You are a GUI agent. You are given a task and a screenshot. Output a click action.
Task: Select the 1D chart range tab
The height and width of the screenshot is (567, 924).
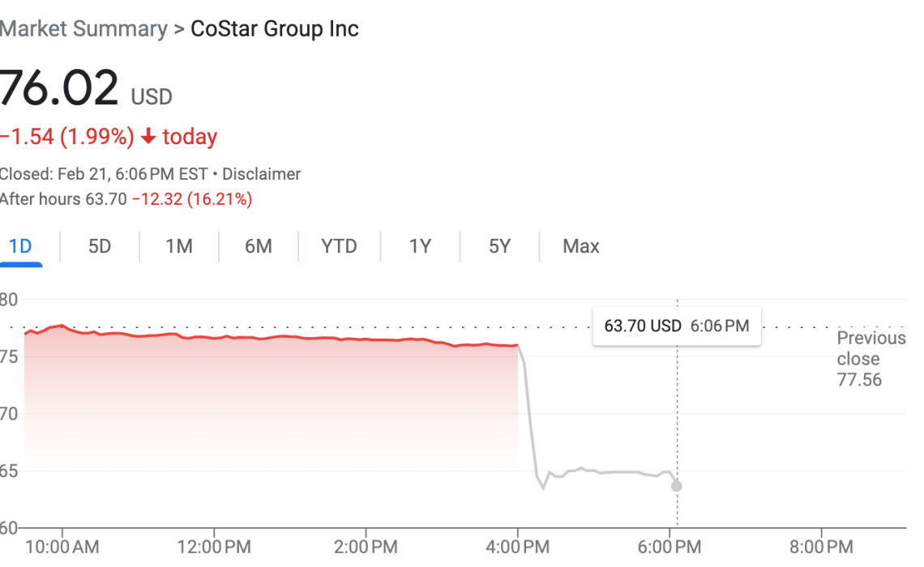click(20, 246)
